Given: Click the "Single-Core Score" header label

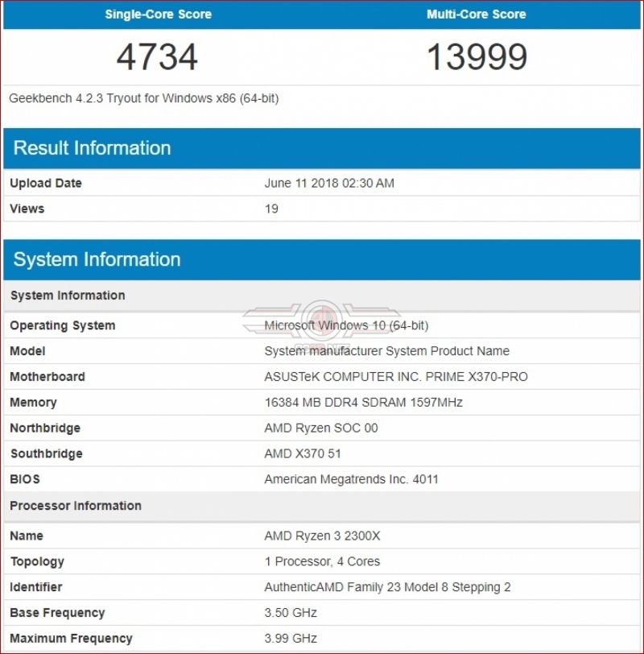Looking at the screenshot, I should (x=159, y=14).
